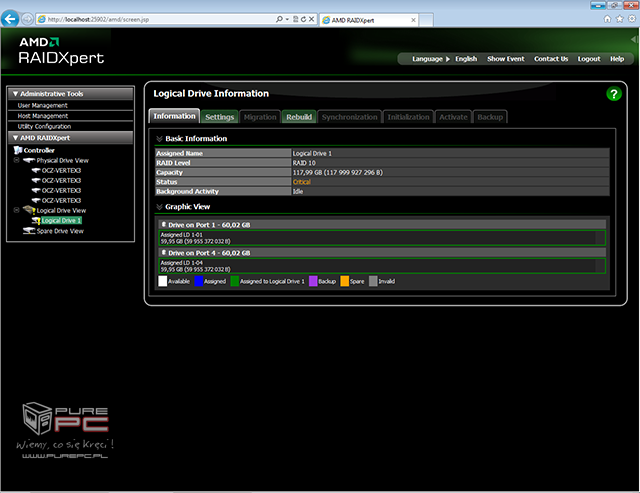
Task: Click the Assigned LD 1-04 drive bar
Action: coord(382,266)
